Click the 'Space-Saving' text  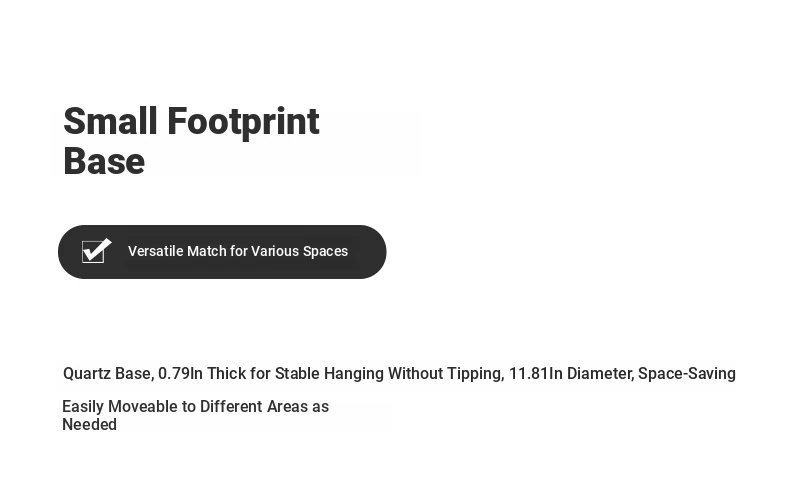pyautogui.click(x=687, y=374)
